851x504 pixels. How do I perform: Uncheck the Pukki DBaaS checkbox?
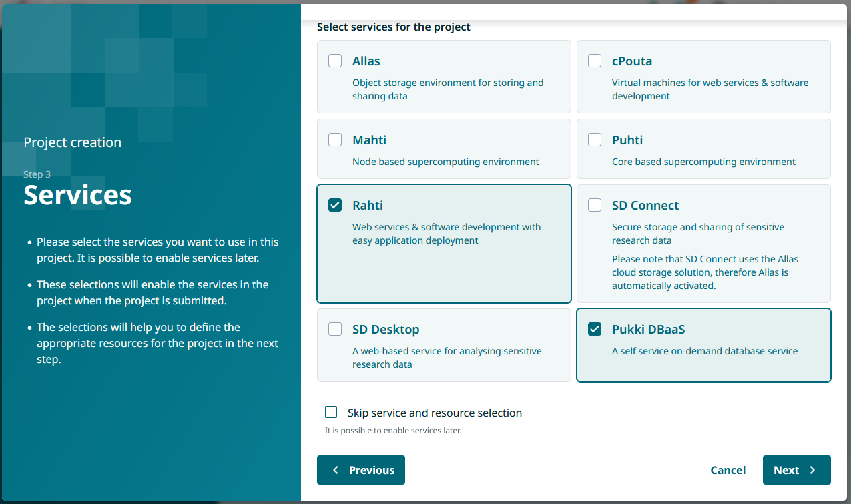595,329
